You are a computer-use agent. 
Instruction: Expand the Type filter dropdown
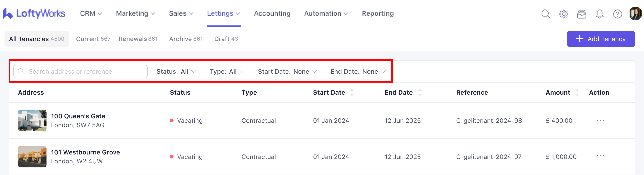pos(227,72)
